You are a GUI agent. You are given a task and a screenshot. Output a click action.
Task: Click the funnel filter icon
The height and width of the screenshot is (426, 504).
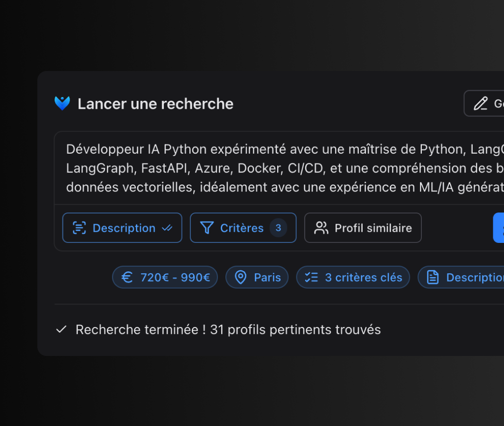click(x=207, y=228)
